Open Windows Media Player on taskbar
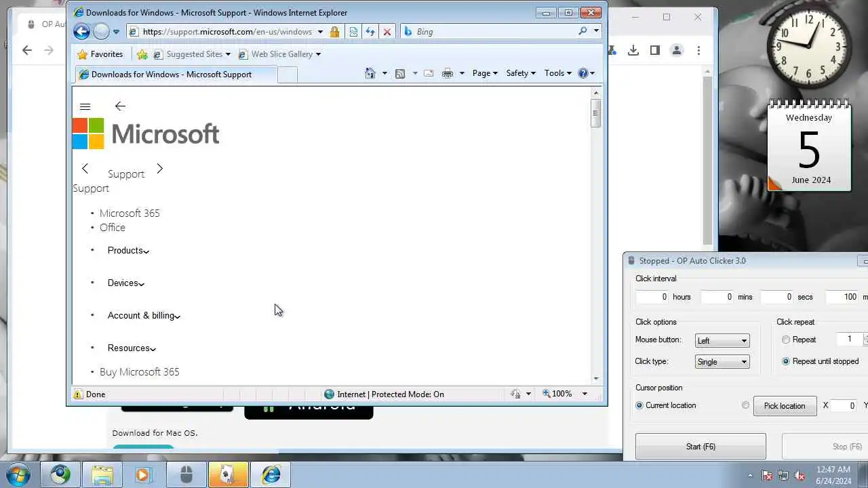The image size is (868, 488). click(x=144, y=474)
